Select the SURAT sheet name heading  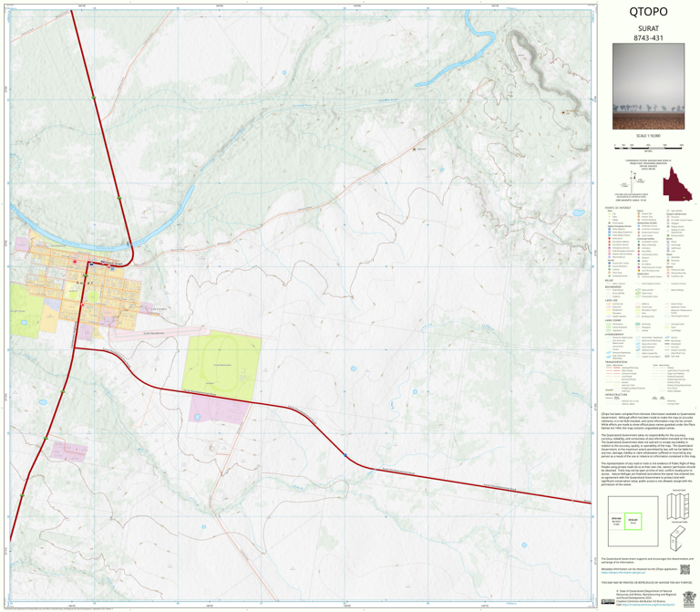(x=648, y=28)
